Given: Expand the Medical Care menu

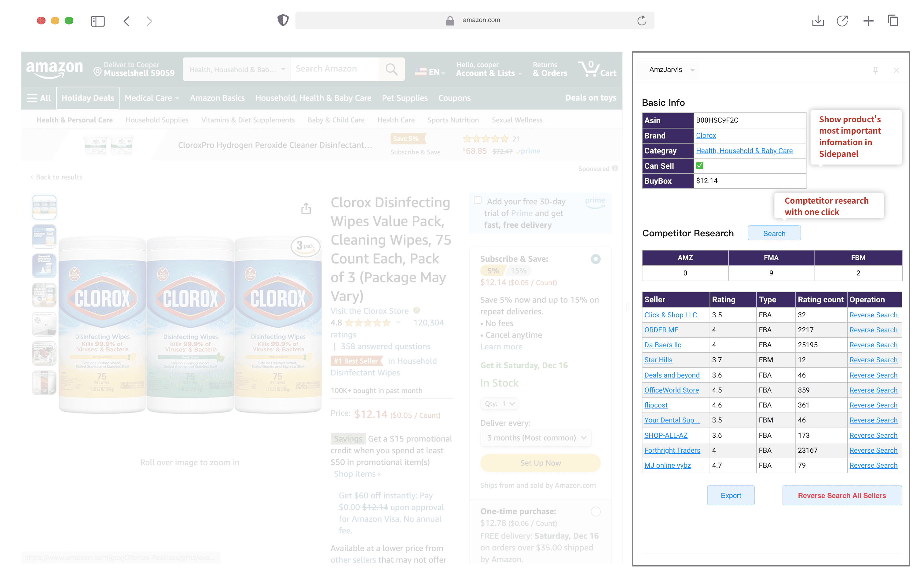Looking at the screenshot, I should tap(152, 98).
